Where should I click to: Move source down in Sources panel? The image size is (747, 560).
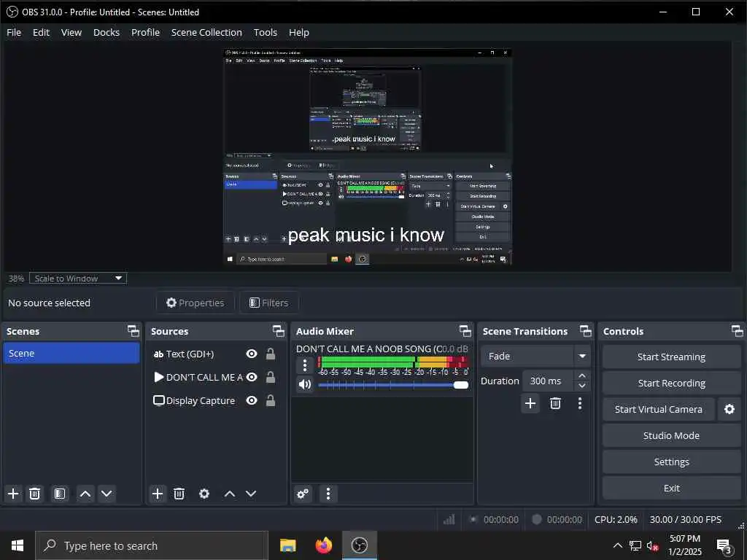[251, 494]
